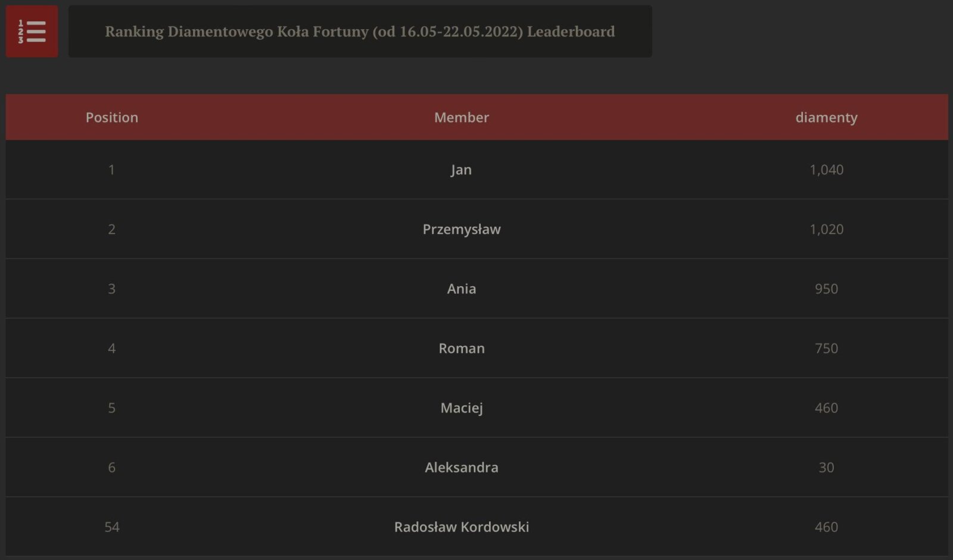Click Jan's 1,040 diamenty score
Viewport: 953px width, 560px height.
coord(826,170)
